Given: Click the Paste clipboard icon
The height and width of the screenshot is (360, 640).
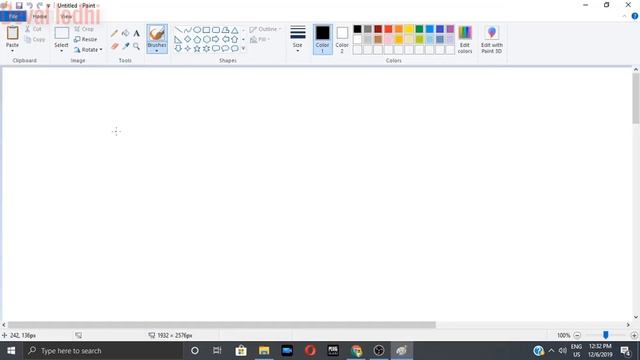Looking at the screenshot, I should click(12, 33).
